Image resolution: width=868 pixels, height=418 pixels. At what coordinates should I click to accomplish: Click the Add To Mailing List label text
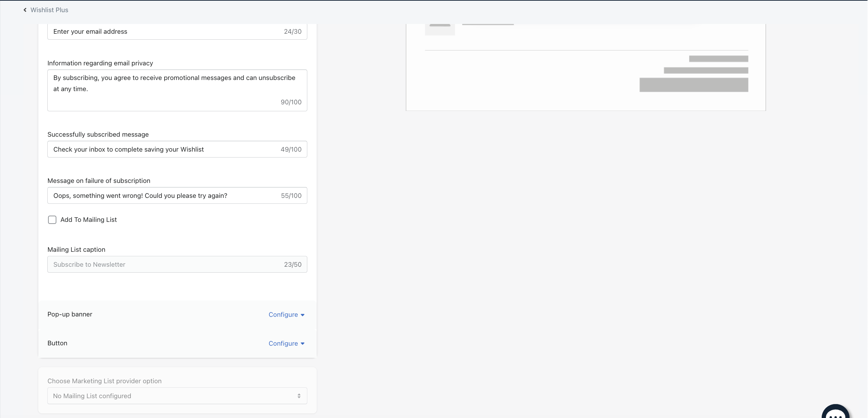pos(88,220)
